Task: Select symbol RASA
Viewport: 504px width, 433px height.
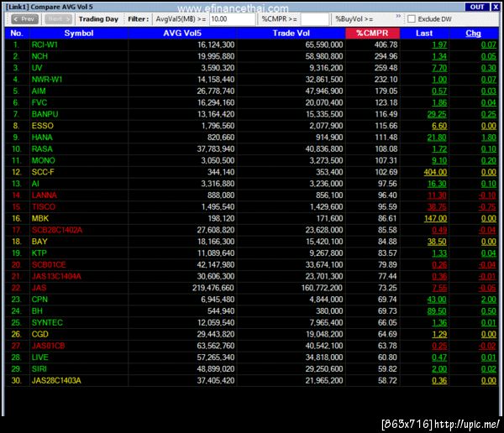Action: point(42,149)
